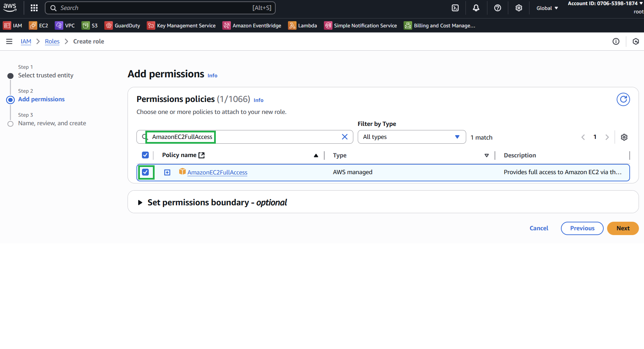Uncheck the AmazonEC2FullAccess policy checkbox

(x=145, y=172)
